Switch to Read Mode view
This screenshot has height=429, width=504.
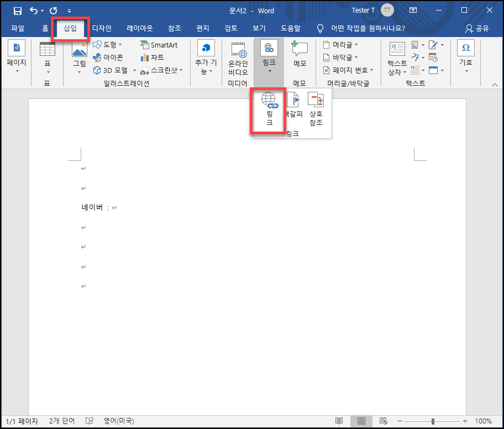[x=339, y=421]
